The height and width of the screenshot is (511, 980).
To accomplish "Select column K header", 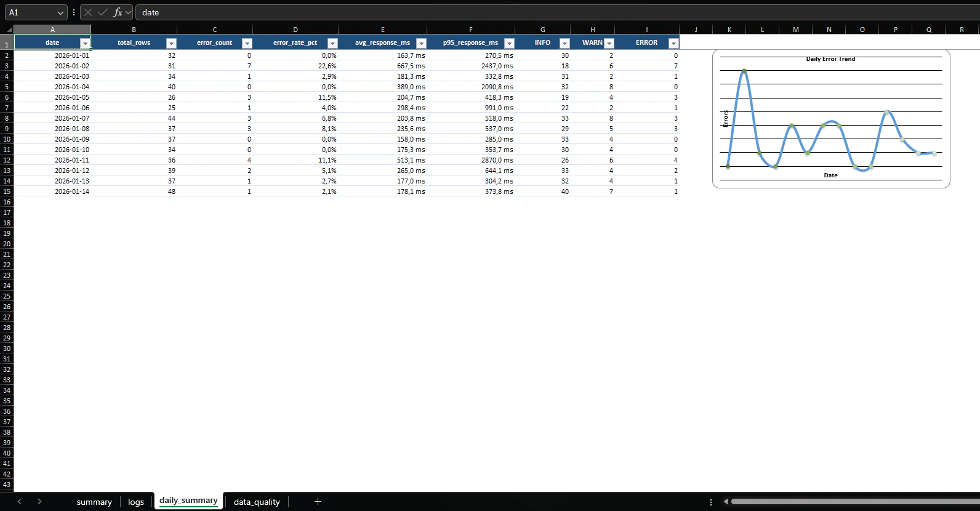I will click(729, 30).
